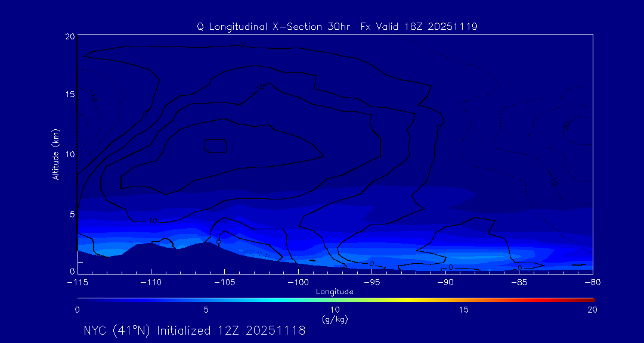This screenshot has height=343, width=644.
Task: Click the 15 km altitude tick label
Action: click(69, 94)
